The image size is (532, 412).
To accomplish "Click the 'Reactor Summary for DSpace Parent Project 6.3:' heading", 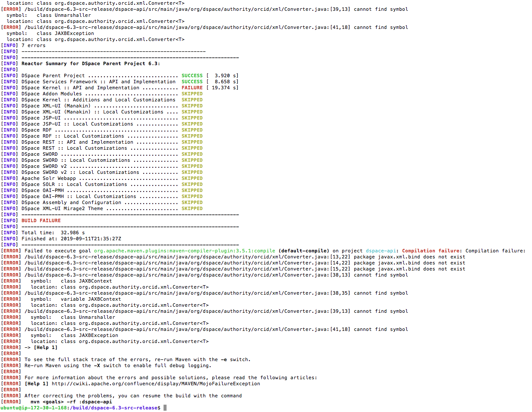I will click(x=91, y=63).
